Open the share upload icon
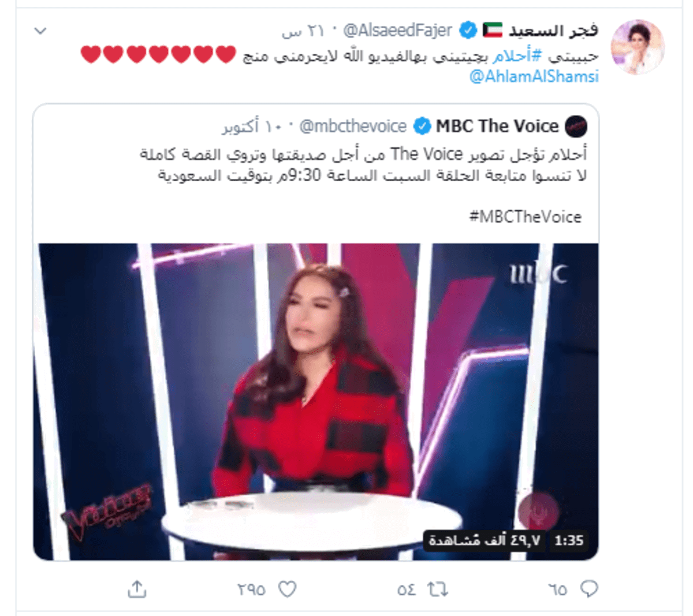Screen dimensions: 693x616 (x=137, y=589)
